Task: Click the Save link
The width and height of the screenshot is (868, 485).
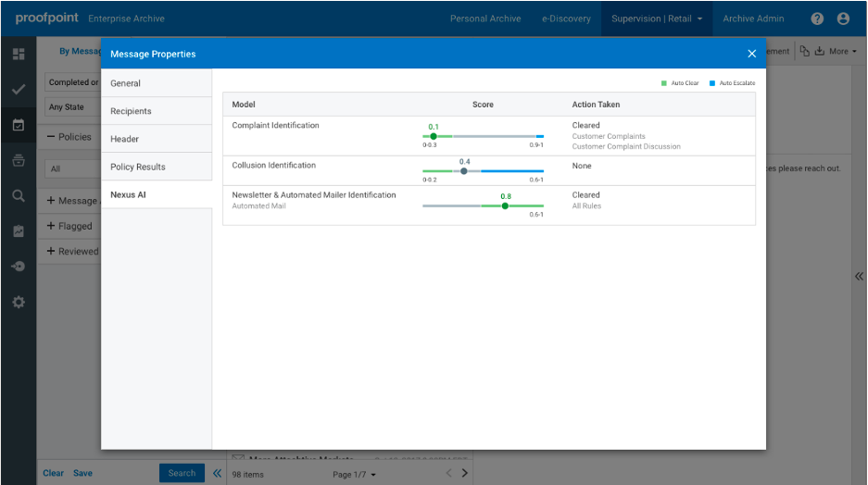Action: 82,473
